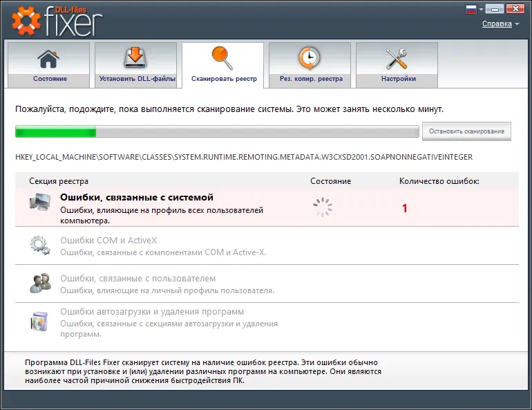Image resolution: width=532 pixels, height=410 pixels.
Task: Click the gears icon for COM and ActiveX
Action: tap(40, 245)
